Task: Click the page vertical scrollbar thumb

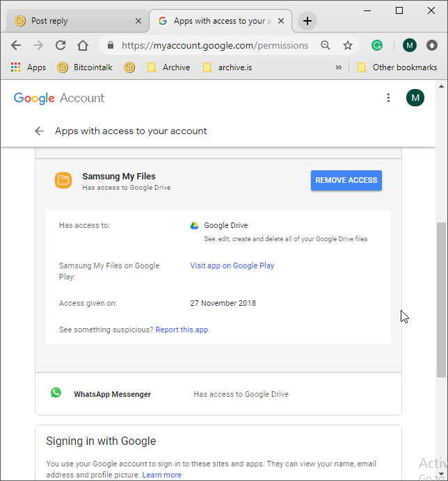Action: [x=442, y=300]
